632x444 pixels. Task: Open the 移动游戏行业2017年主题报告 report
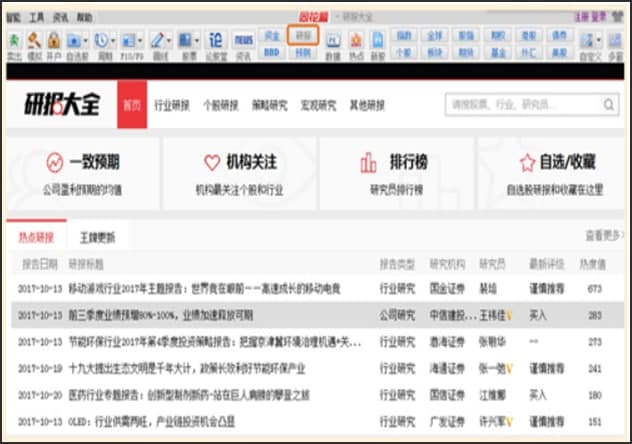click(205, 289)
